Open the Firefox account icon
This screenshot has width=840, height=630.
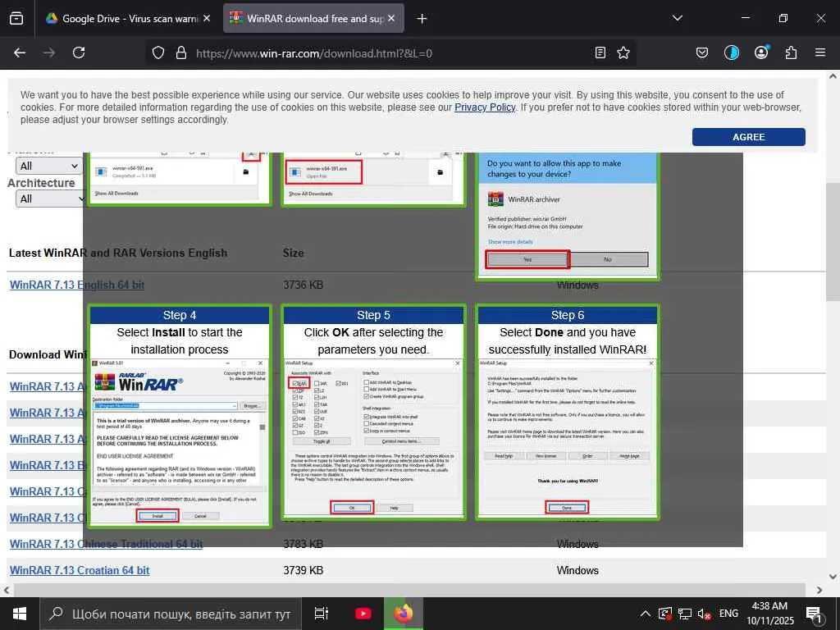tap(761, 52)
